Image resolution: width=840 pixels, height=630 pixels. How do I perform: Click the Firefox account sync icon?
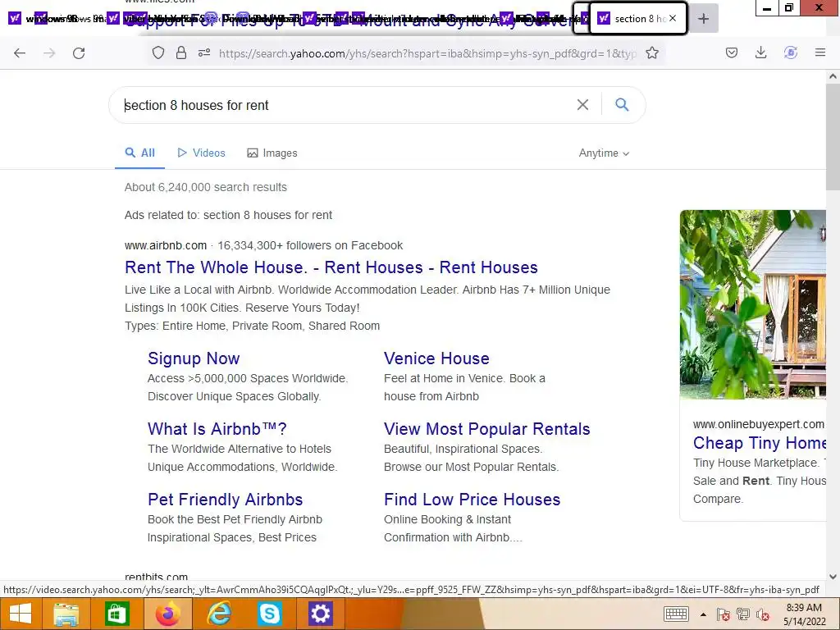pos(791,52)
